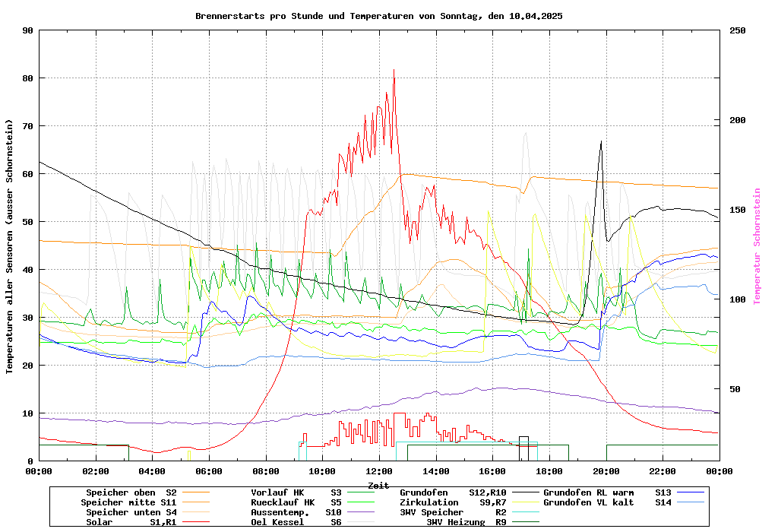The image size is (778, 532).
Task: Click the pink 'Temperatur Schornstein' axis label
Action: [x=757, y=246]
